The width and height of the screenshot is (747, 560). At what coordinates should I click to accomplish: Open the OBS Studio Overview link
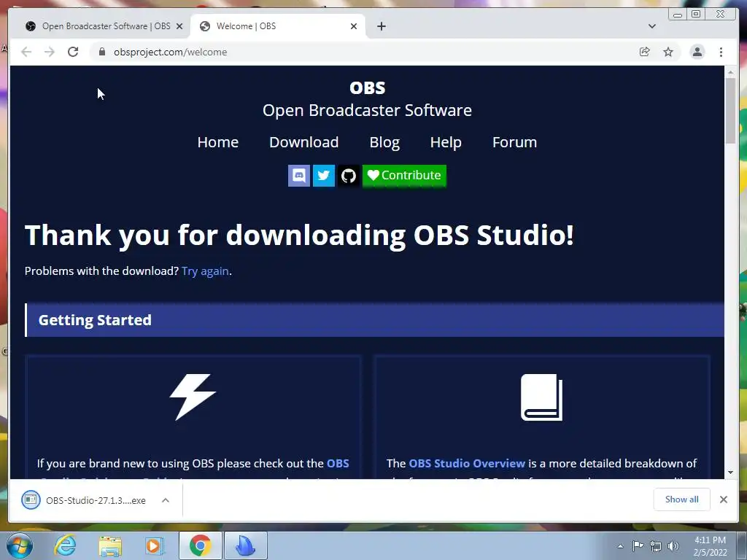coord(467,463)
